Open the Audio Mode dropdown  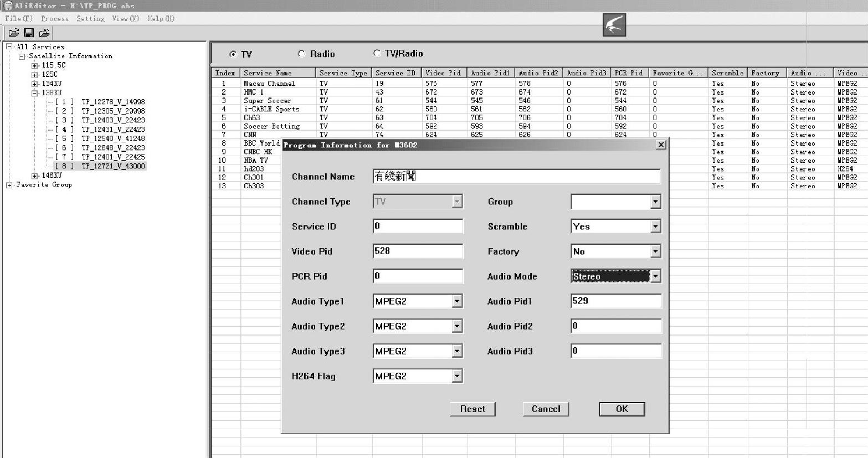click(x=655, y=276)
